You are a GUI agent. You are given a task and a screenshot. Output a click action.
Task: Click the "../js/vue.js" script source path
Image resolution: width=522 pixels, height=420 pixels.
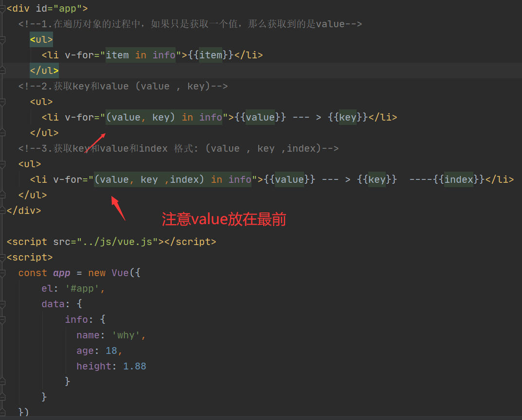coord(117,242)
